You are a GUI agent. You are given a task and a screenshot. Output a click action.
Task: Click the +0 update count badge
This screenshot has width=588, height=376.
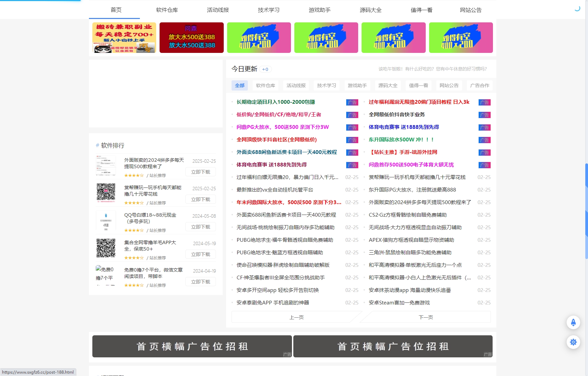click(x=265, y=69)
